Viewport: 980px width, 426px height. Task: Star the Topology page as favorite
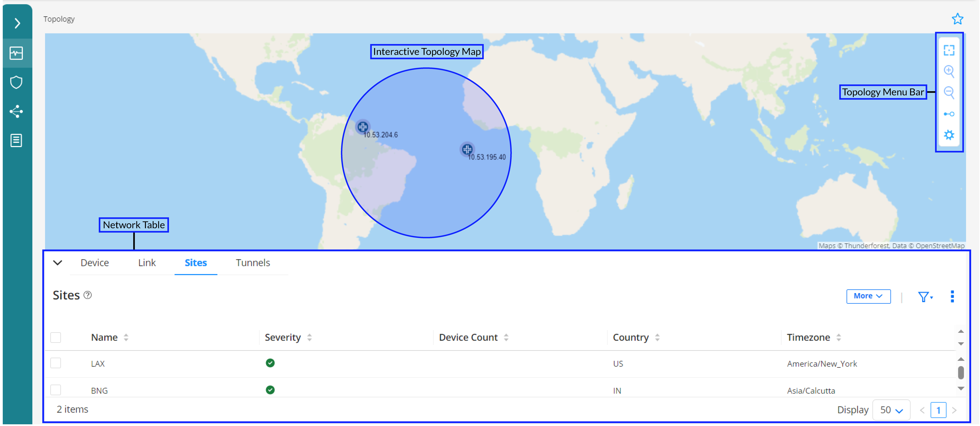958,18
